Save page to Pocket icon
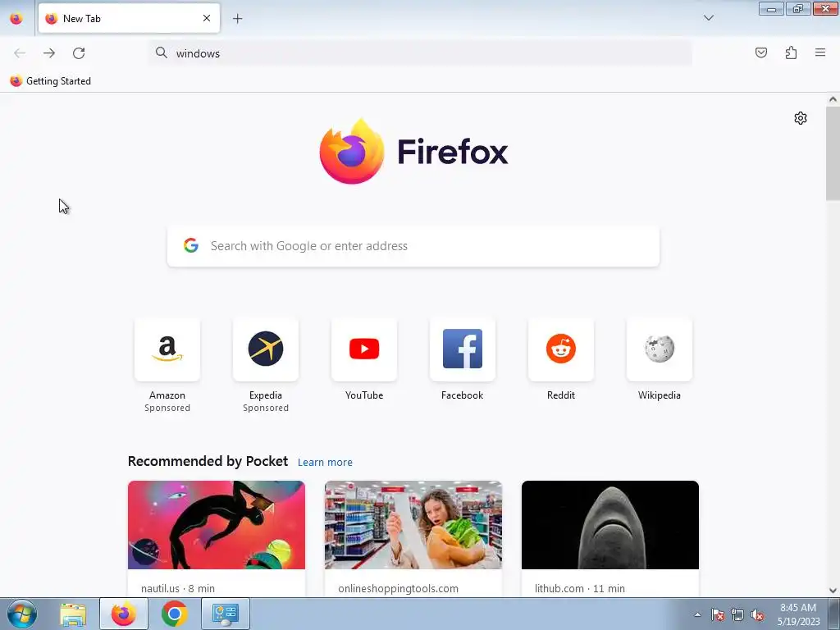 point(761,52)
